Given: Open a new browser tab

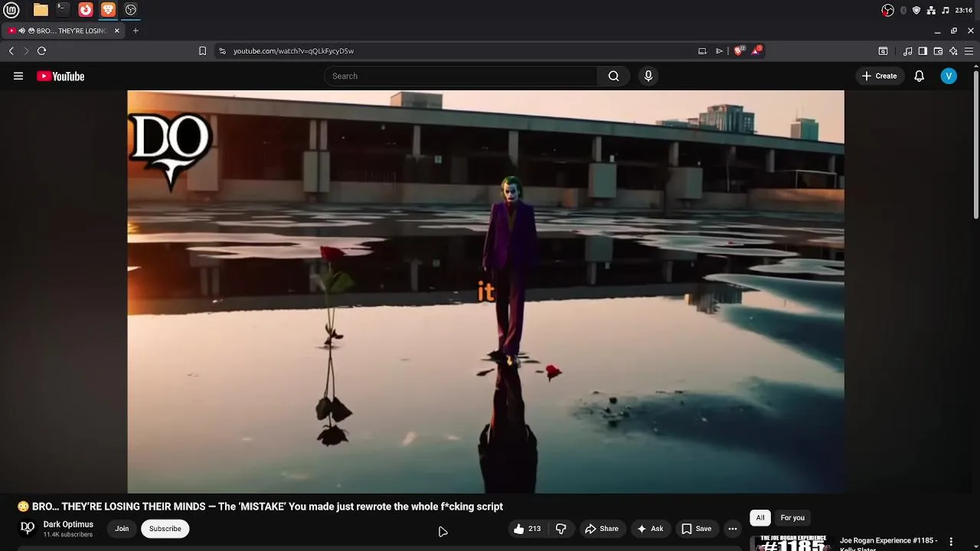Looking at the screenshot, I should [x=136, y=31].
